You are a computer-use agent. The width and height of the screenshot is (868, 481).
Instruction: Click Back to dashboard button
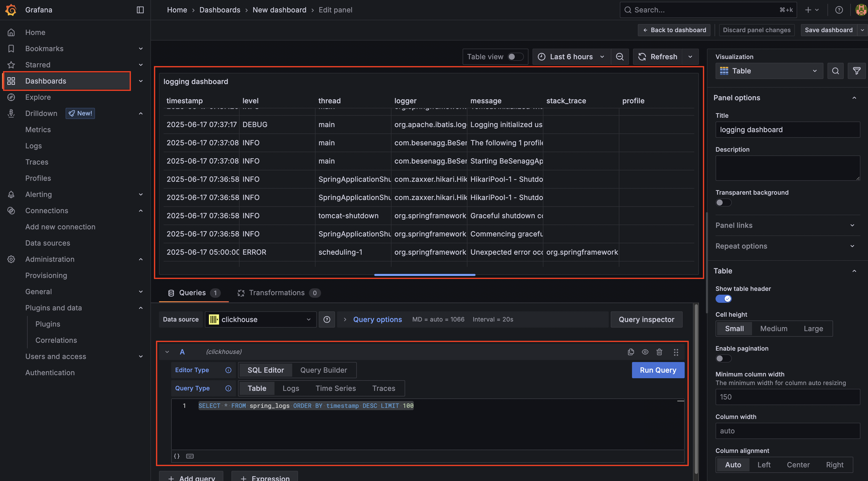pos(674,30)
